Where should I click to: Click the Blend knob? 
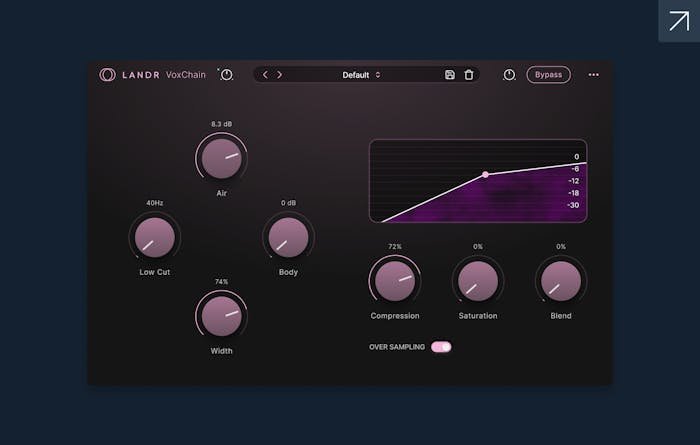click(561, 281)
